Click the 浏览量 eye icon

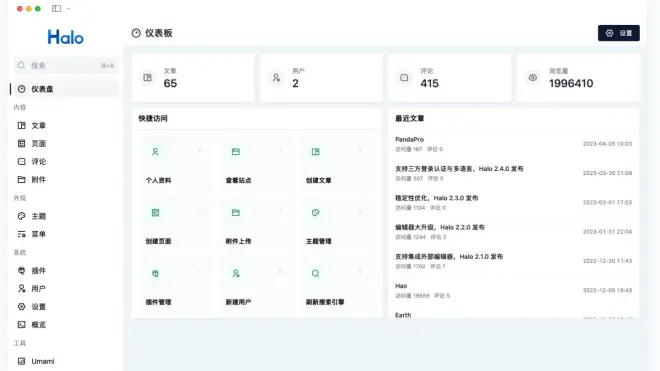(x=532, y=77)
